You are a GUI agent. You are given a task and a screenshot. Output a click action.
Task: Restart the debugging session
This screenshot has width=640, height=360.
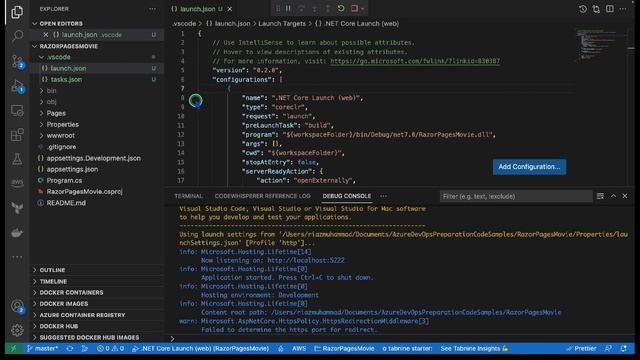tap(341, 9)
